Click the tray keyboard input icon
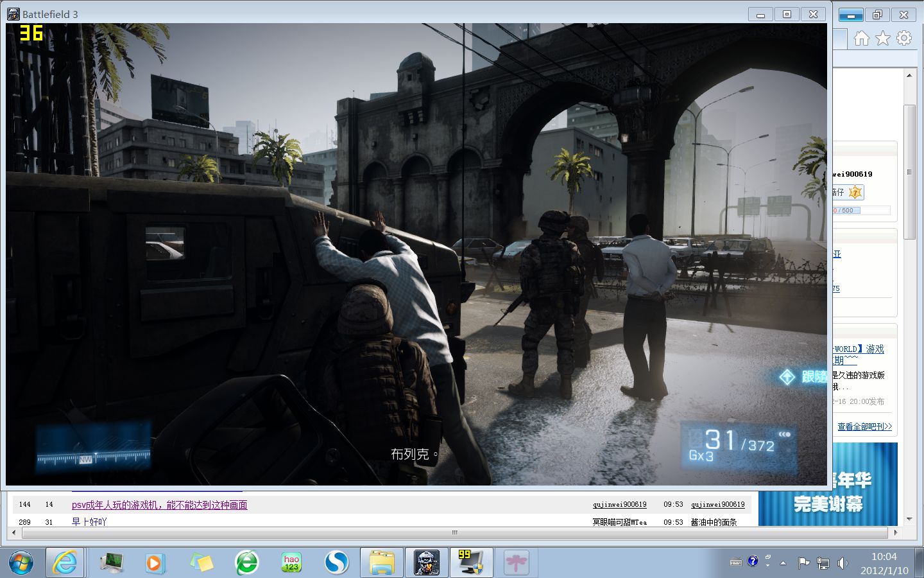The height and width of the screenshot is (578, 924). click(x=736, y=563)
